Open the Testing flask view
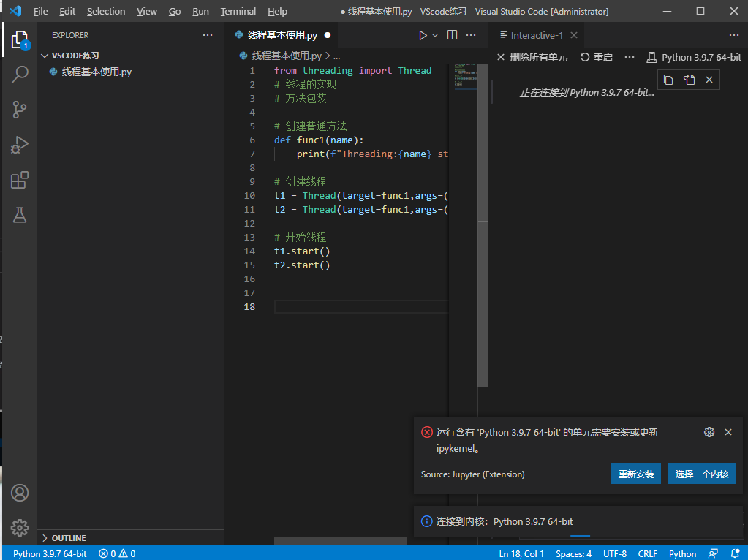Screen dimensions: 748x560 click(x=20, y=215)
